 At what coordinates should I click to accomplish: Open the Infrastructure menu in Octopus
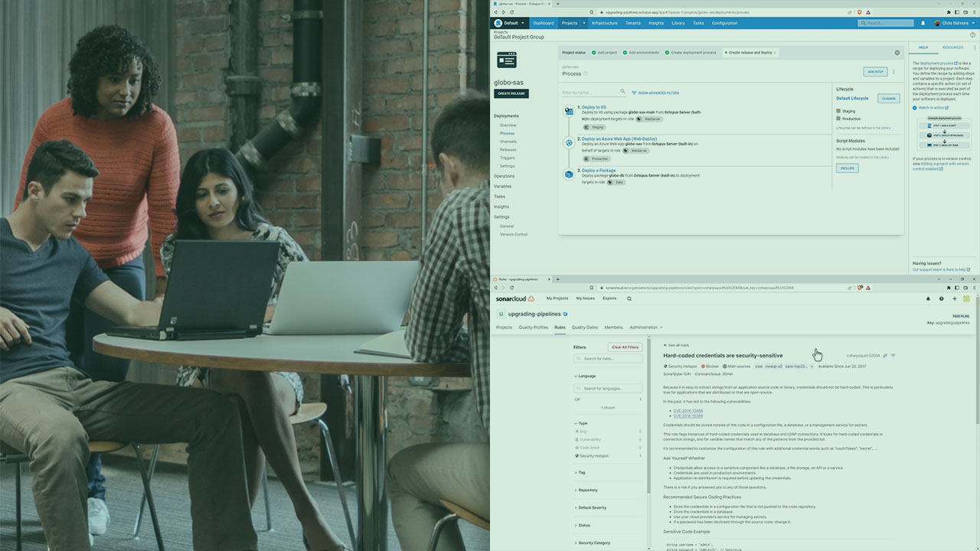[604, 23]
